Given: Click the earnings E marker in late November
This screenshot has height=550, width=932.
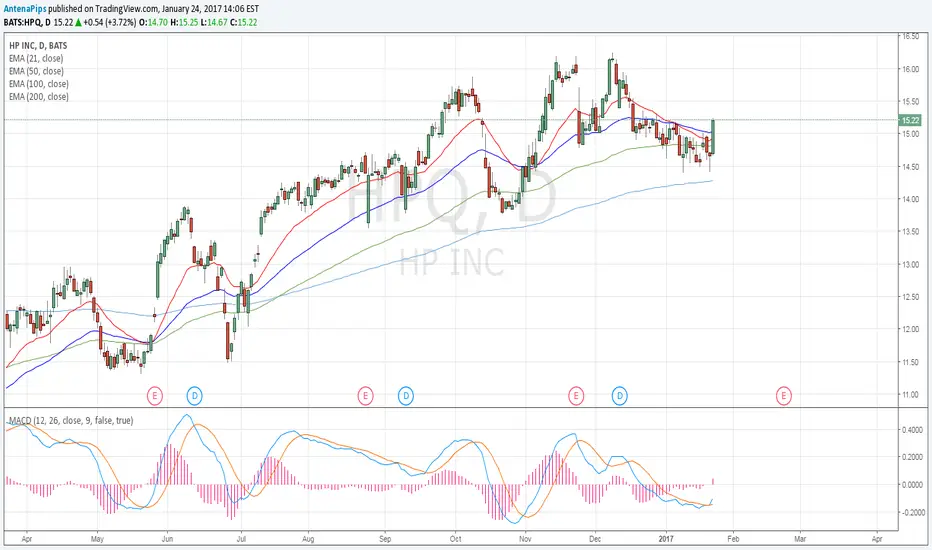Looking at the screenshot, I should (575, 395).
